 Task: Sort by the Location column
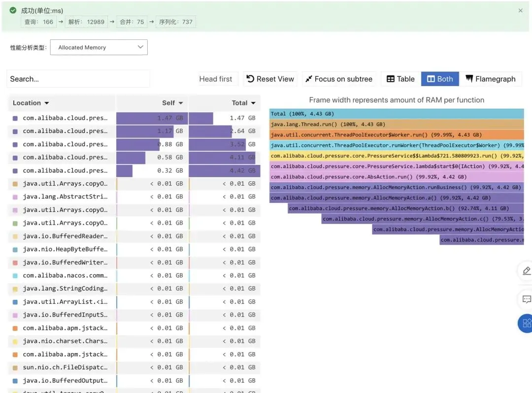point(31,103)
